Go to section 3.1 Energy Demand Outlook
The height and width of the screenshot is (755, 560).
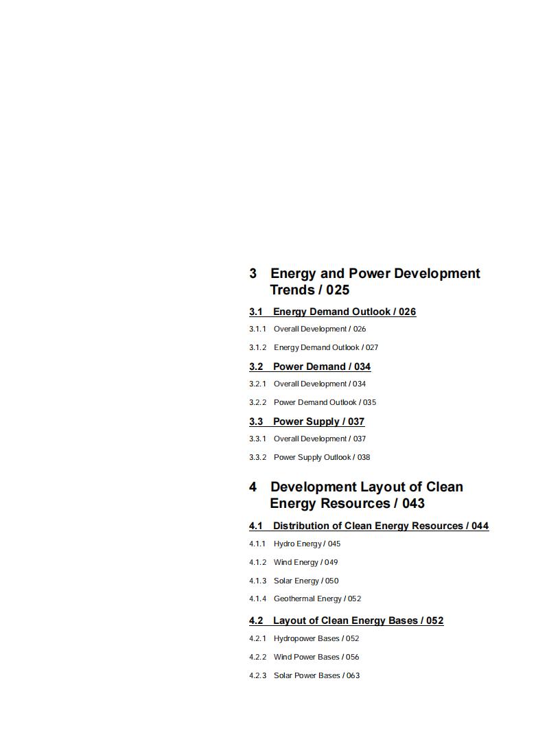pyautogui.click(x=332, y=312)
